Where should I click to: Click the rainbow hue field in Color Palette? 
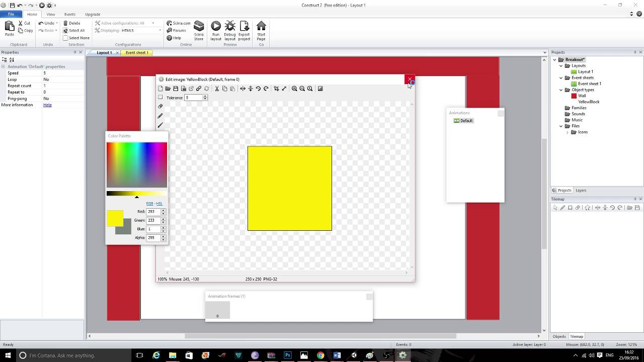137,165
